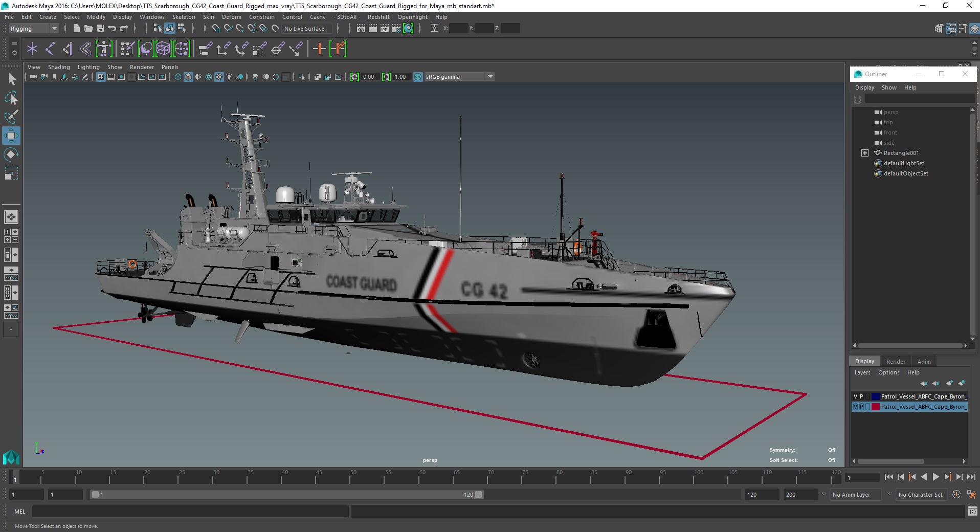This screenshot has width=980, height=532.
Task: Switch to Anim layer tab
Action: click(x=924, y=362)
